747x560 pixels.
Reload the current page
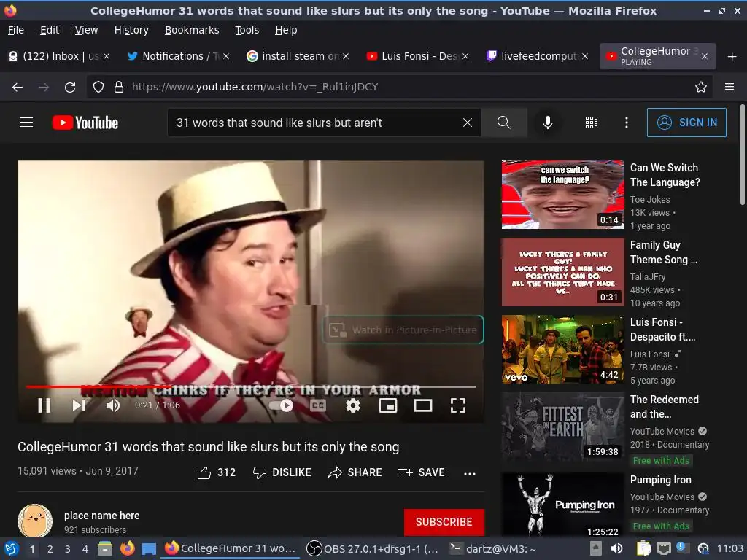pyautogui.click(x=70, y=87)
